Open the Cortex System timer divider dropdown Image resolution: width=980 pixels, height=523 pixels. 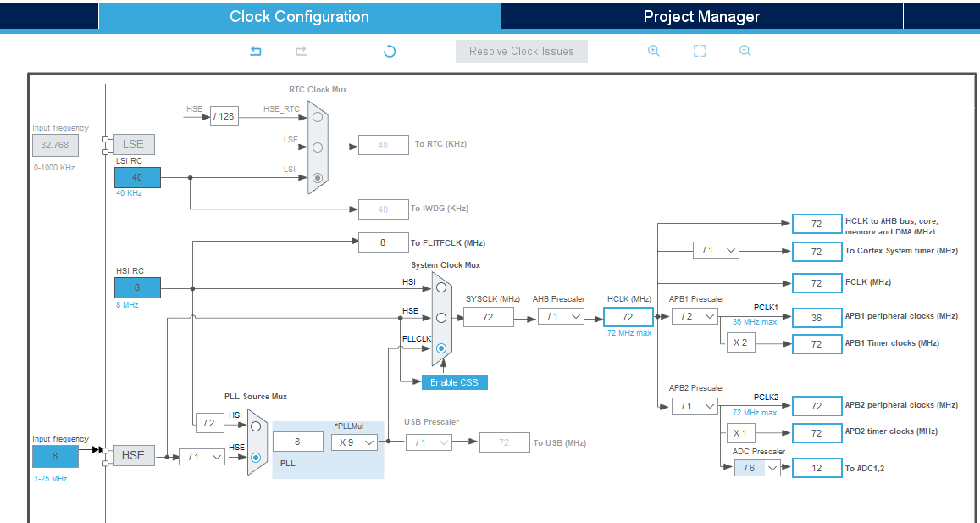(x=716, y=250)
